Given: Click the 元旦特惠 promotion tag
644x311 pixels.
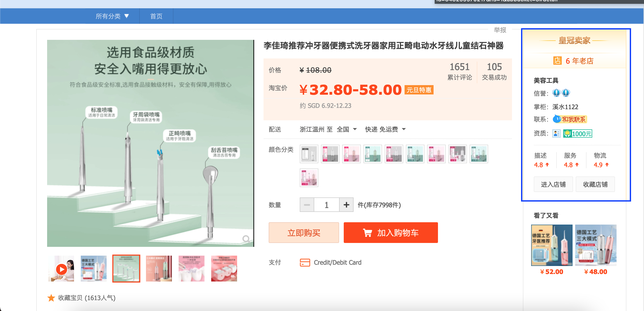Looking at the screenshot, I should (419, 90).
